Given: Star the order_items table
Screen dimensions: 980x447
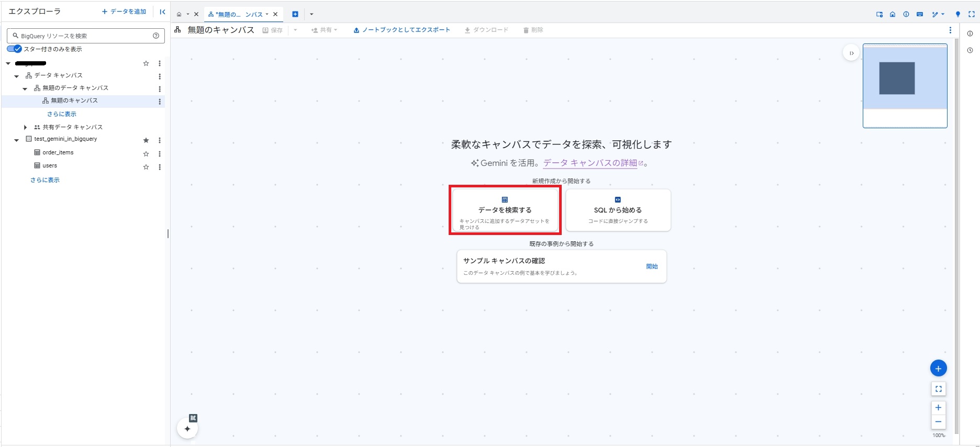Looking at the screenshot, I should (146, 154).
